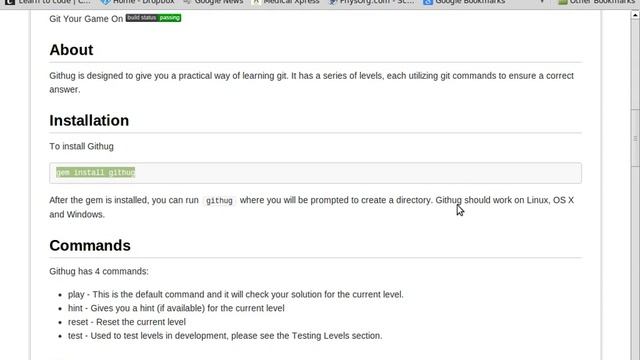This screenshot has width=640, height=360.
Task: Click the 'Githug has 4 commands:' line
Action: pos(99,271)
